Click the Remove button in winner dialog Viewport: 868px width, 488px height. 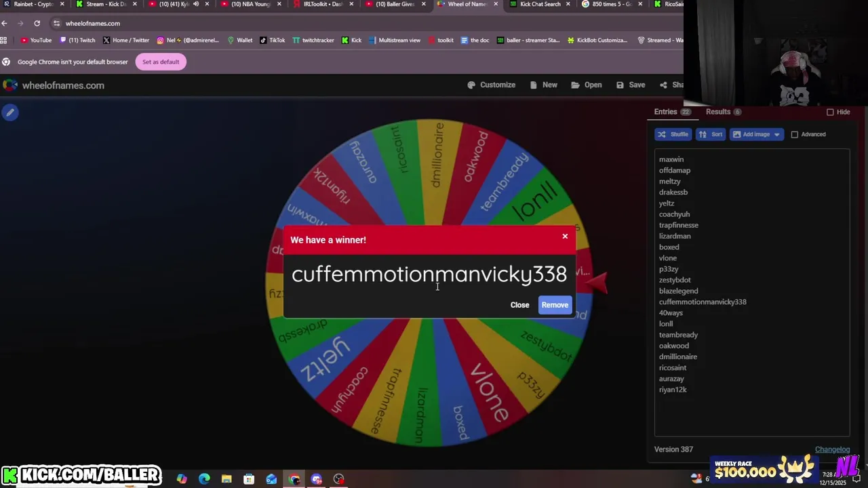tap(555, 305)
